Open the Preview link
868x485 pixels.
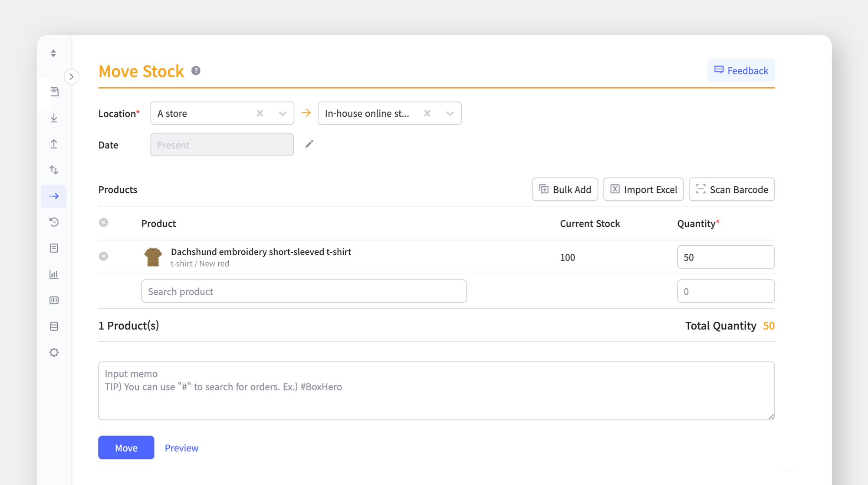click(x=181, y=448)
